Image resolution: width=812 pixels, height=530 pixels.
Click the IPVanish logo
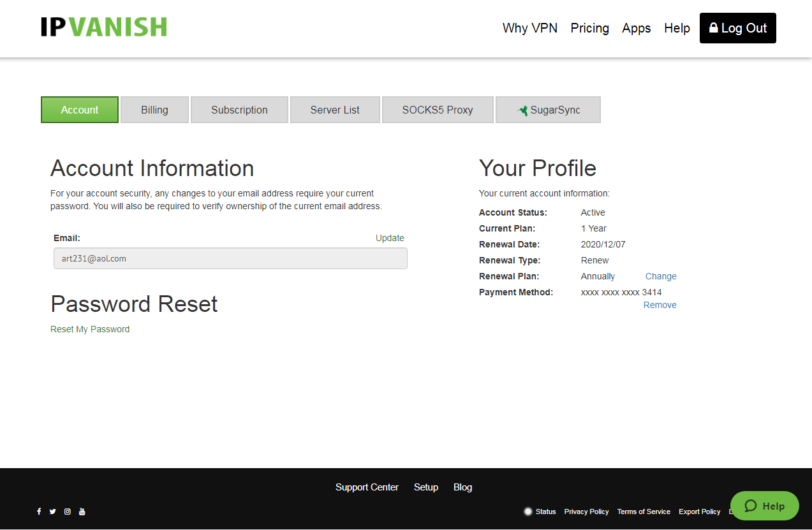pos(104,27)
